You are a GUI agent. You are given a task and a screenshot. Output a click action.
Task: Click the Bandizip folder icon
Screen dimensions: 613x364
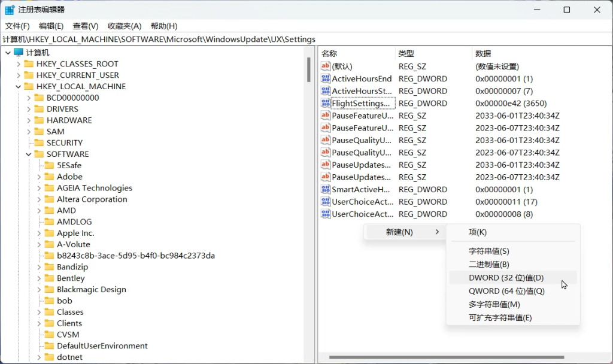click(50, 267)
